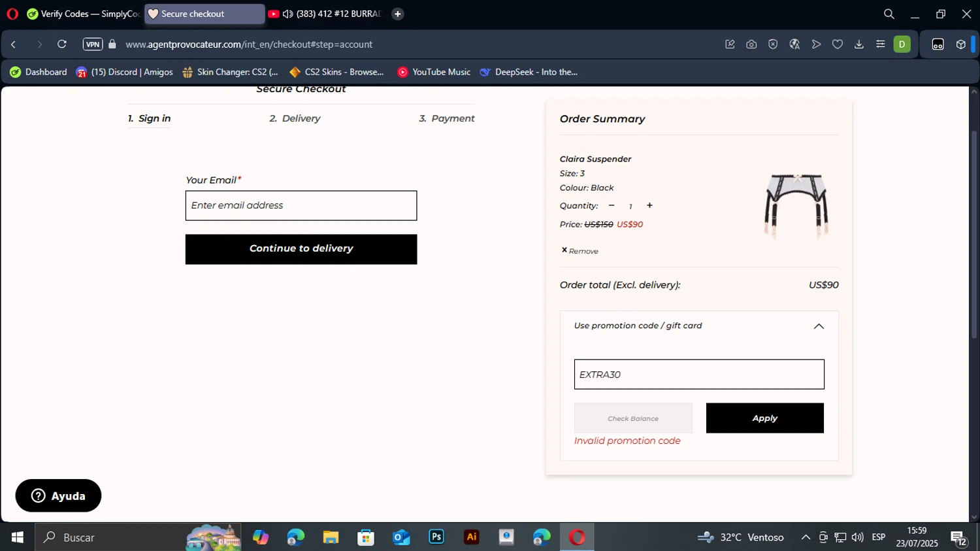Viewport: 980px width, 551px height.
Task: Click the address bar URL field
Action: pyautogui.click(x=249, y=44)
